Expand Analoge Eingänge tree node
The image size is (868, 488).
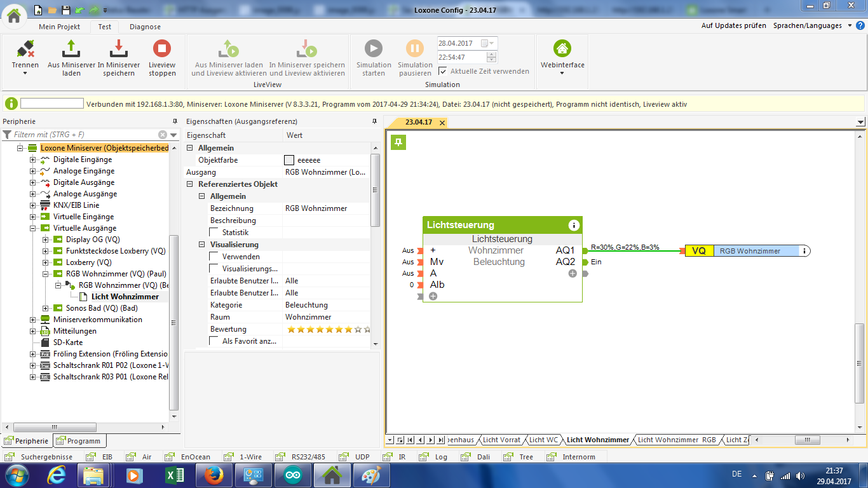[x=33, y=171]
